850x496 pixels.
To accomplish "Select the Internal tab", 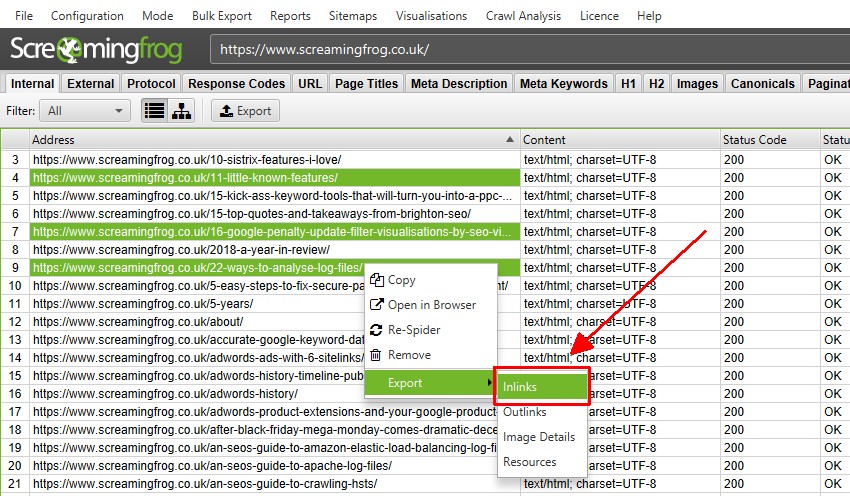I will click(33, 83).
